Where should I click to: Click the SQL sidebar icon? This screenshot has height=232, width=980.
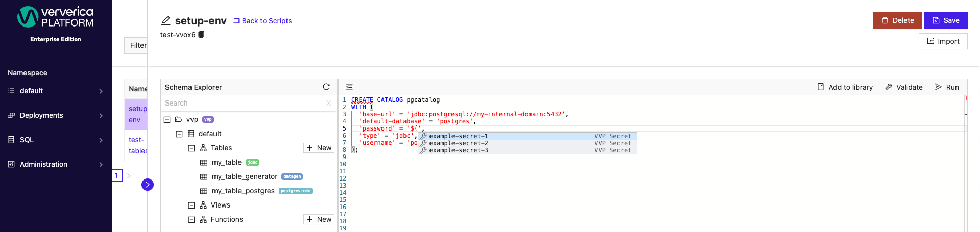click(x=11, y=140)
